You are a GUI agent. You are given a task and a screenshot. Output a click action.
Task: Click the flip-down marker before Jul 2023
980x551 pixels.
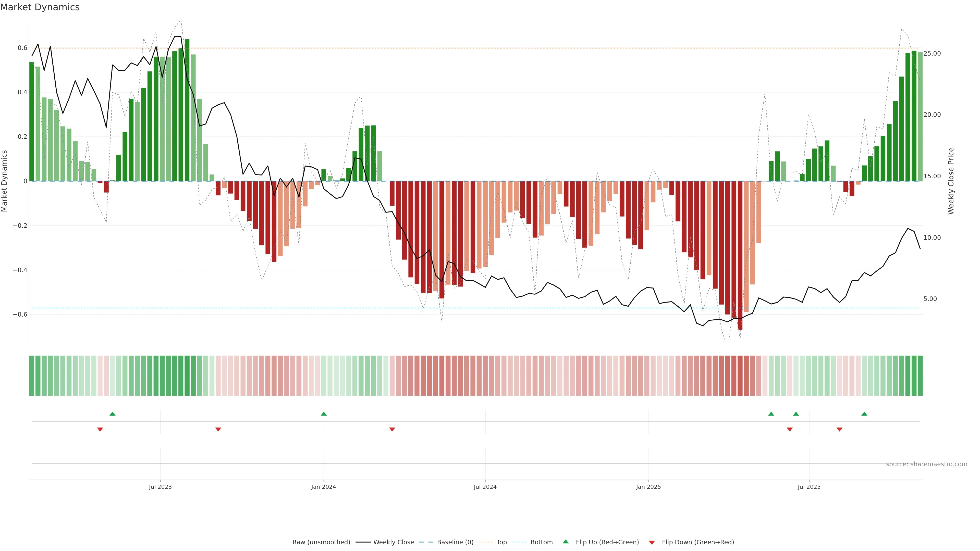pos(100,429)
